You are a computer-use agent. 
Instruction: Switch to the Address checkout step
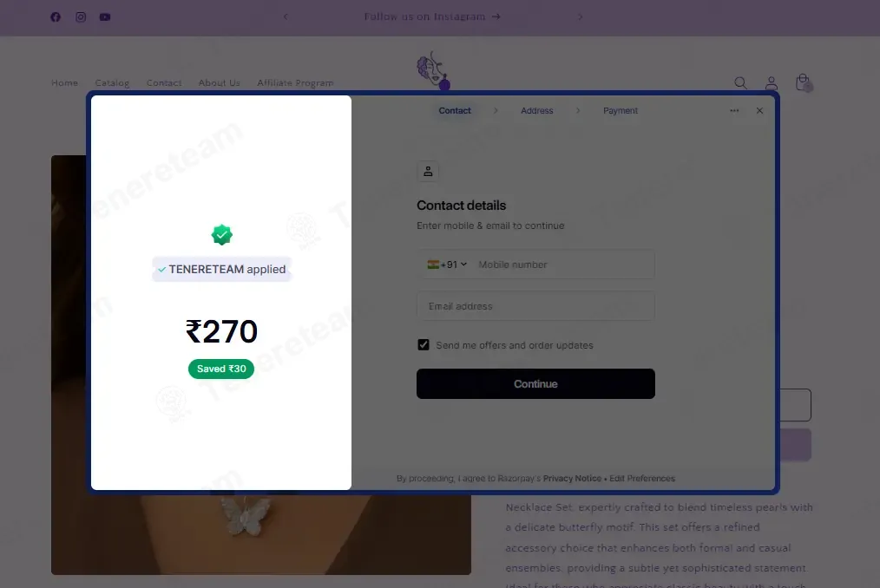pos(536,110)
